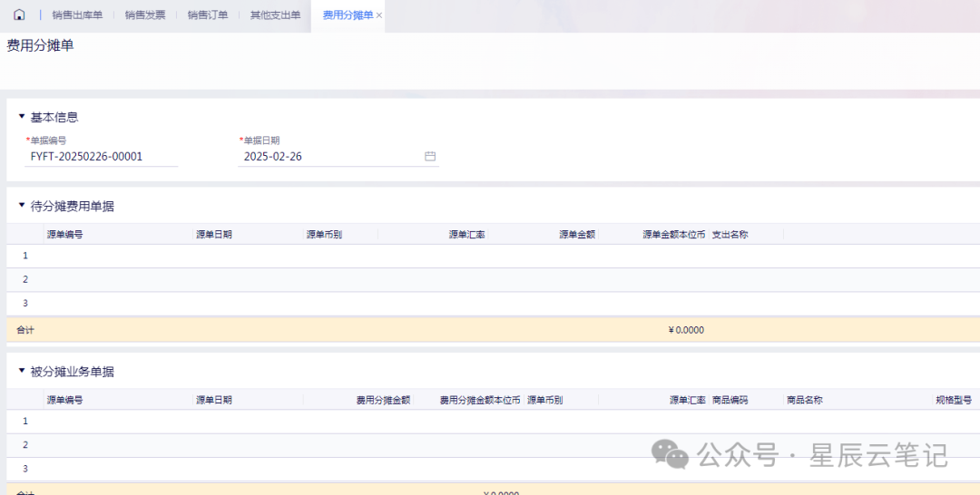Click 费用分摊金额 column header
The width and height of the screenshot is (980, 495).
coord(383,400)
